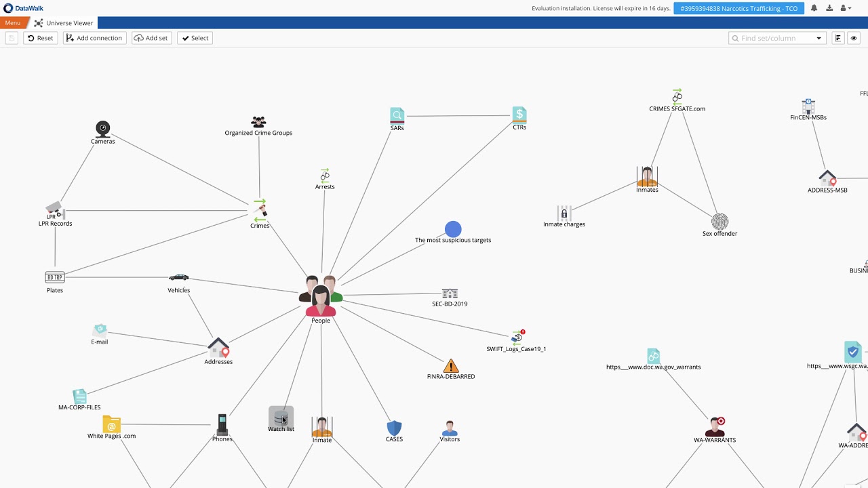Viewport: 868px width, 488px height.
Task: Click The most suspicious targets blue circle
Action: pos(453,229)
